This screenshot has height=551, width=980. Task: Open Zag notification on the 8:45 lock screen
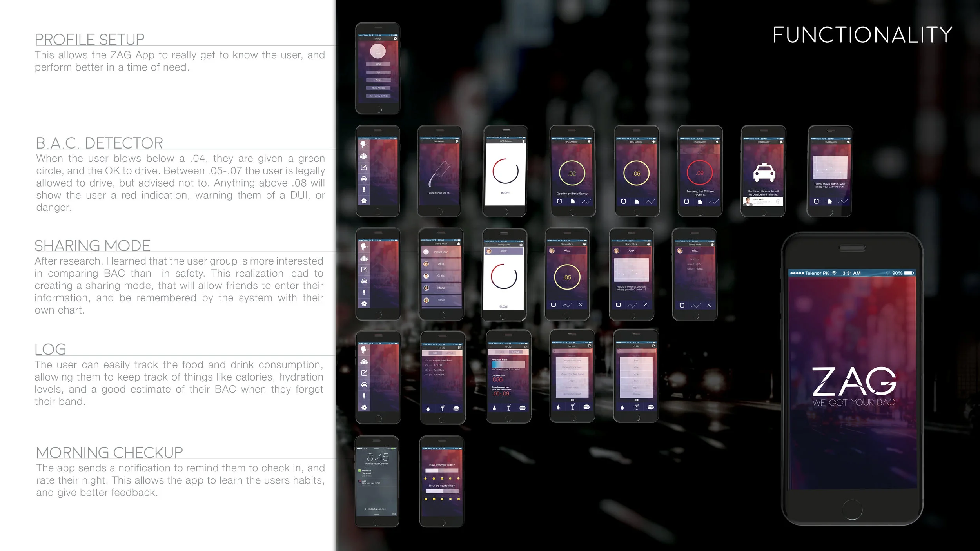[x=371, y=482]
